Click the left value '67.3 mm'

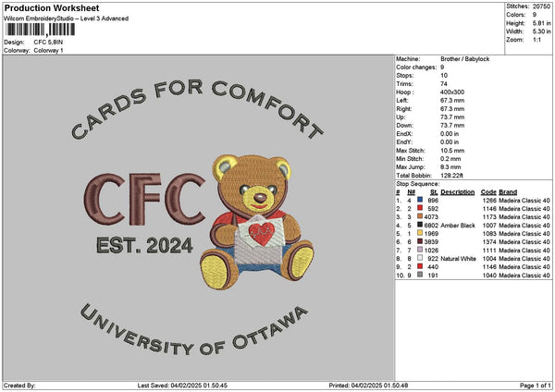[452, 101]
